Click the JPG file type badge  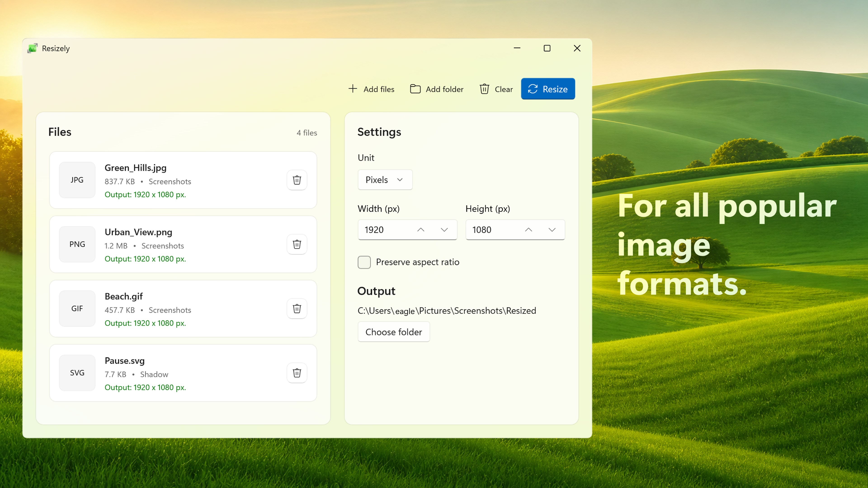click(x=77, y=180)
